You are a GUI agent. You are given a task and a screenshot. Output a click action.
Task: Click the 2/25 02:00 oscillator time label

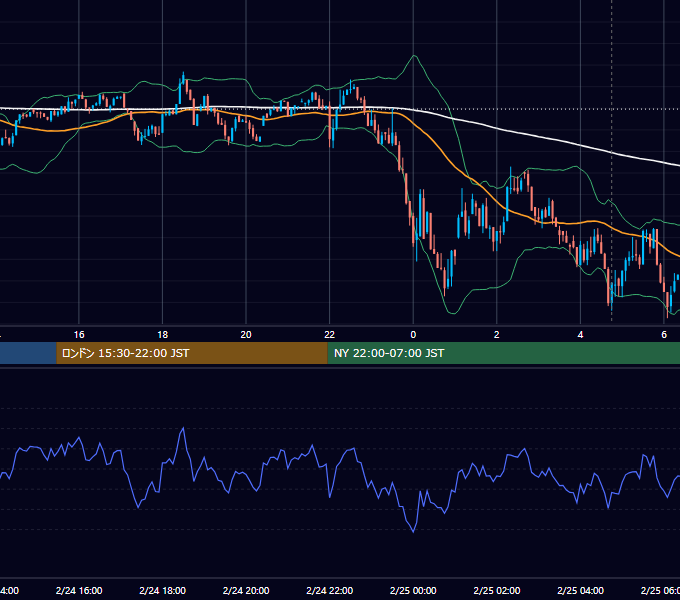497,590
